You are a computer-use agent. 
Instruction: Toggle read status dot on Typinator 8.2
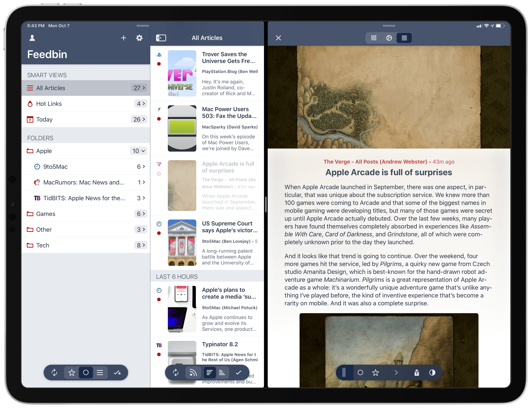coord(159,354)
